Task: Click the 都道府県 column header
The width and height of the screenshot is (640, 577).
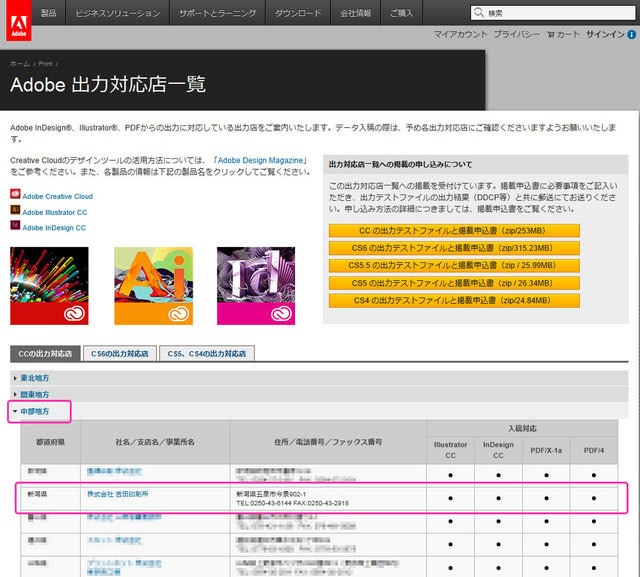Action: click(x=51, y=442)
